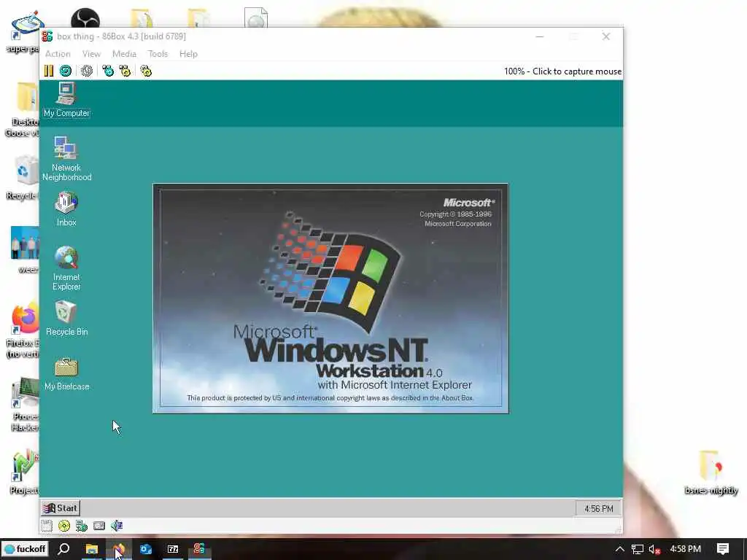Viewport: 747px width, 560px height.
Task: Open the Help menu
Action: pos(188,54)
